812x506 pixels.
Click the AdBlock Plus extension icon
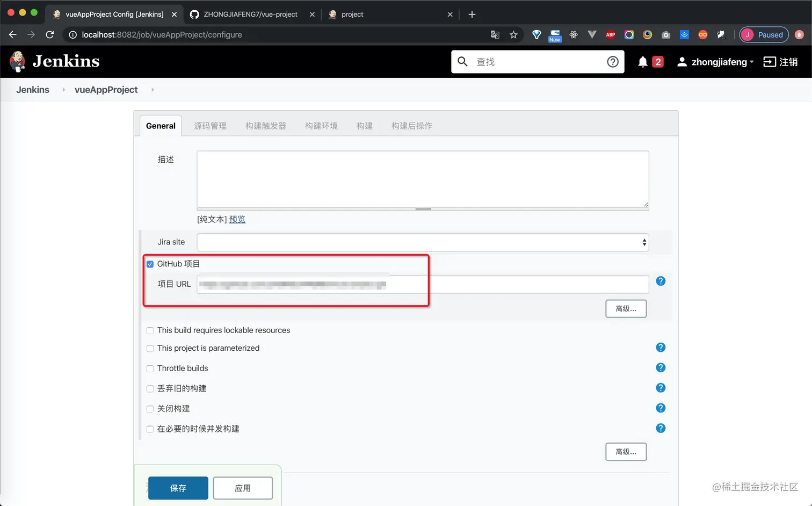[611, 34]
